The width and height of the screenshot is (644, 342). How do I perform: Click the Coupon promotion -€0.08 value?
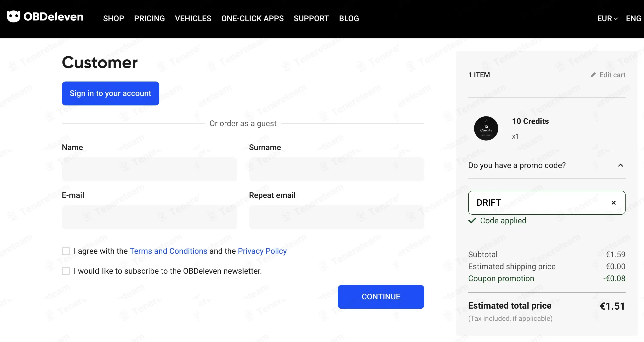coord(614,278)
